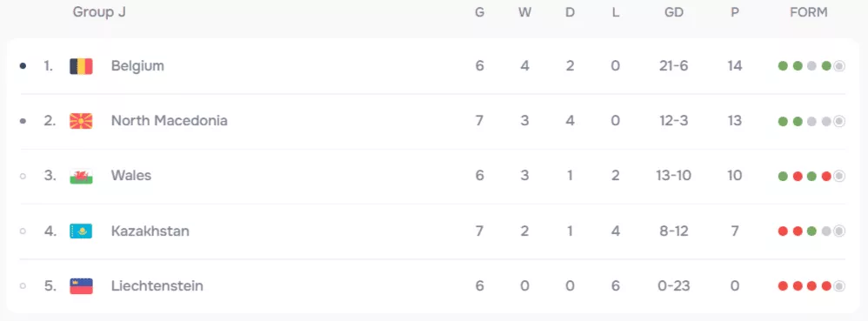Click the Wales flag icon

(x=81, y=176)
